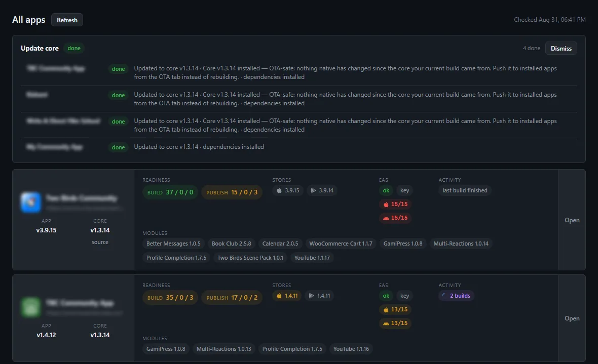598x364 pixels.
Task: Click the PUBLISH 15 / 0 / 3 readiness badge
Action: [x=232, y=192]
